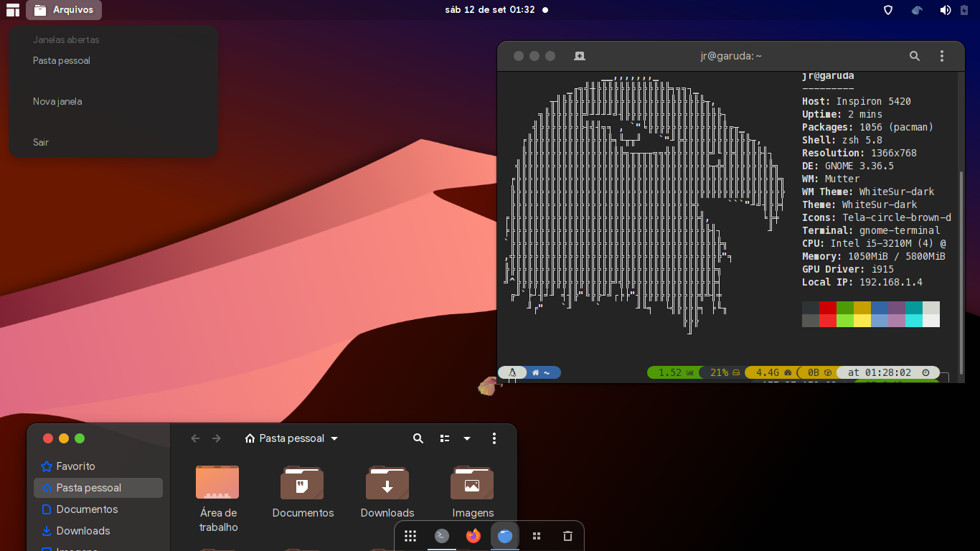Open search in the file manager
Viewport: 980px width, 551px height.
pyautogui.click(x=418, y=438)
